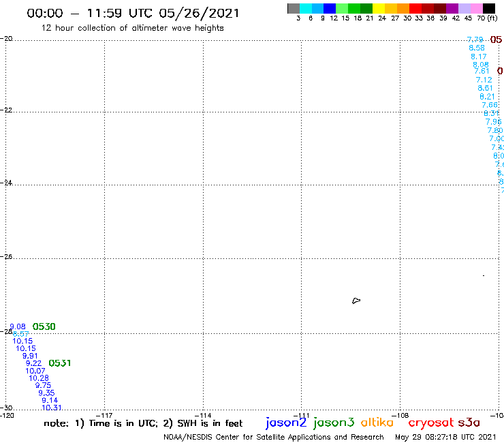Click the wave height value 10.28
The height and width of the screenshot is (443, 504).
pos(39,378)
